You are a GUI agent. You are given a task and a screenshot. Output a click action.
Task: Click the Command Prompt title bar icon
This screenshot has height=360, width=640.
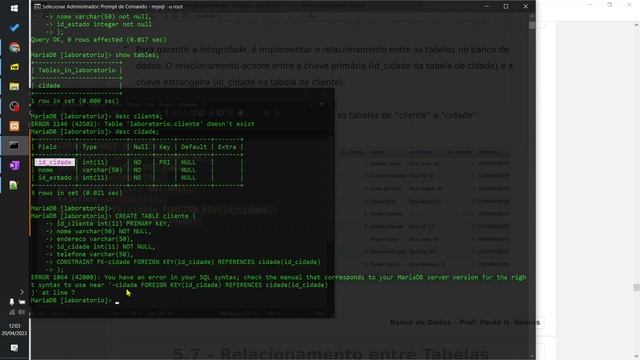click(x=37, y=7)
